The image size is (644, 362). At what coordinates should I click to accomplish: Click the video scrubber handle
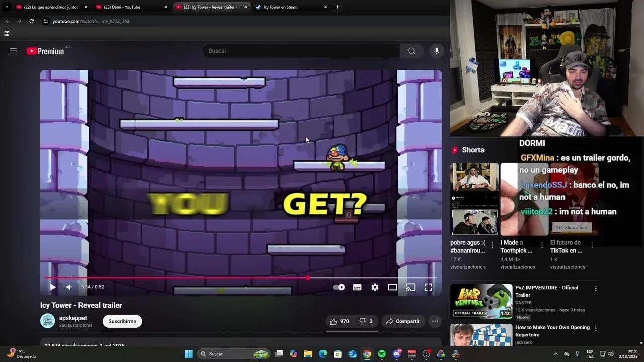click(x=308, y=278)
